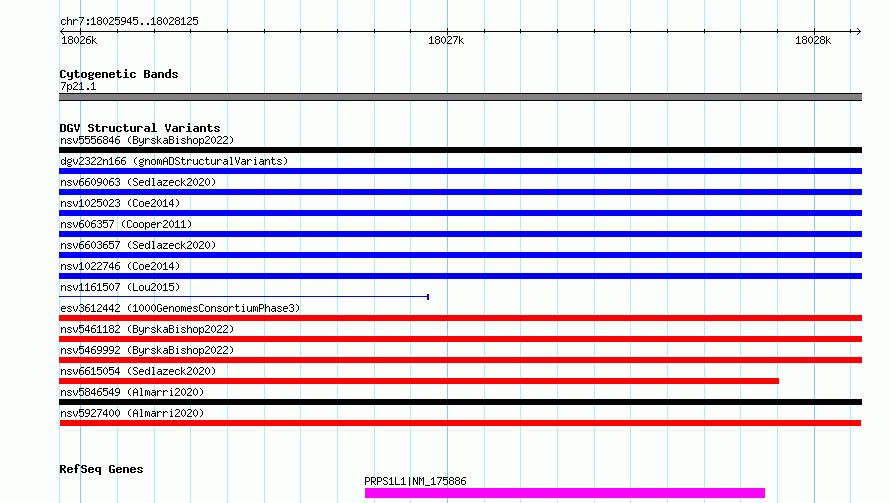Click the nsv5461182 (ByrskaBishop2022) label
Viewport: 890px width, 503px height.
coord(147,329)
